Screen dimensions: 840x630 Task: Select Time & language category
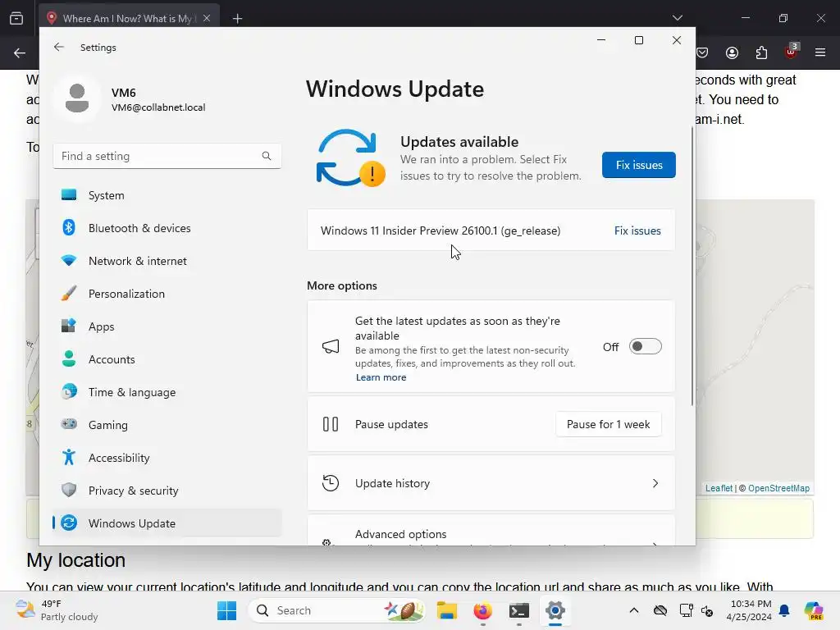click(167, 391)
